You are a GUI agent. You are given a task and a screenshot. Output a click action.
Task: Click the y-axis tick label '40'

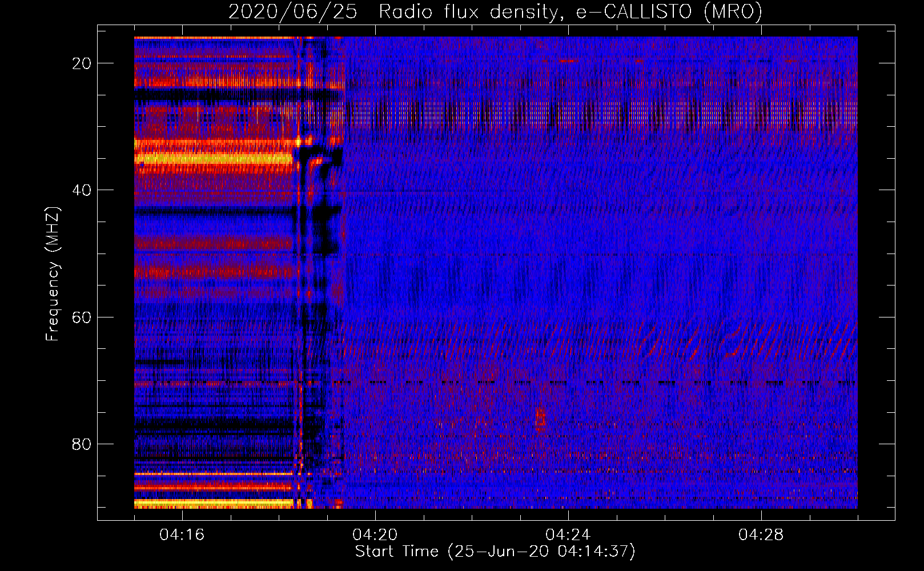82,190
